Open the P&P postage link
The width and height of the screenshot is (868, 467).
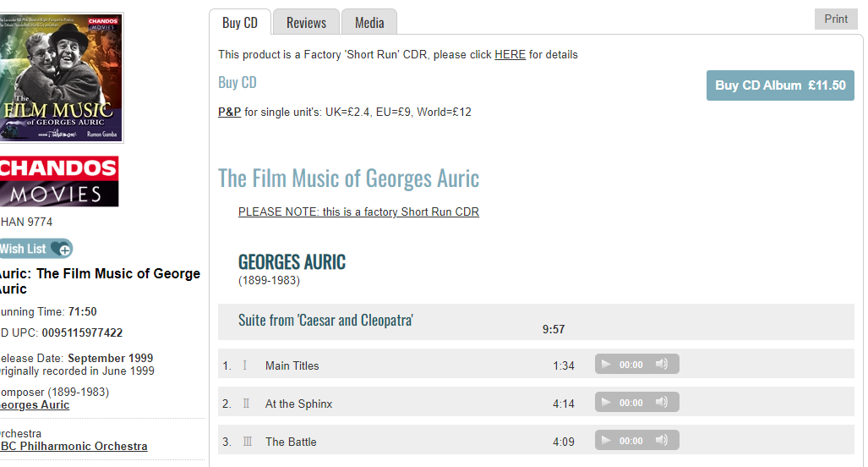click(x=229, y=112)
